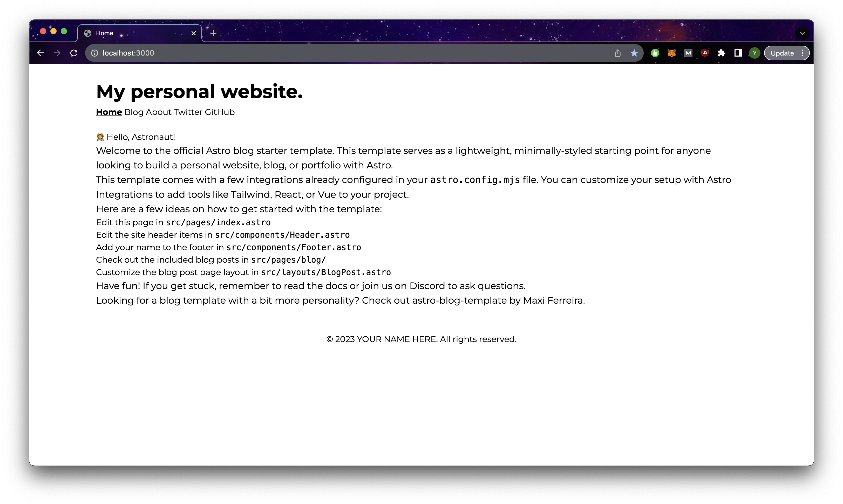Viewport: 843px width, 504px height.
Task: Open the About nav link
Action: click(159, 112)
